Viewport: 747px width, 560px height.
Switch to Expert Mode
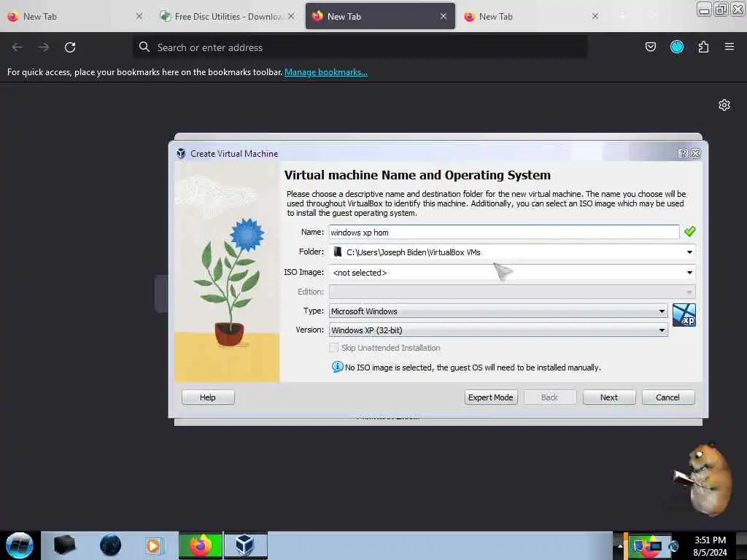pos(491,397)
